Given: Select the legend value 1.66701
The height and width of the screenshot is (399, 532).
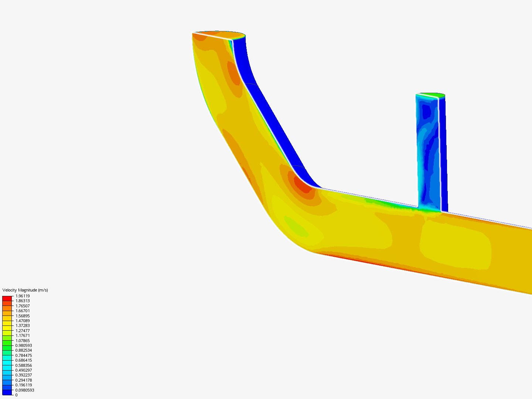Looking at the screenshot, I should [23, 311].
